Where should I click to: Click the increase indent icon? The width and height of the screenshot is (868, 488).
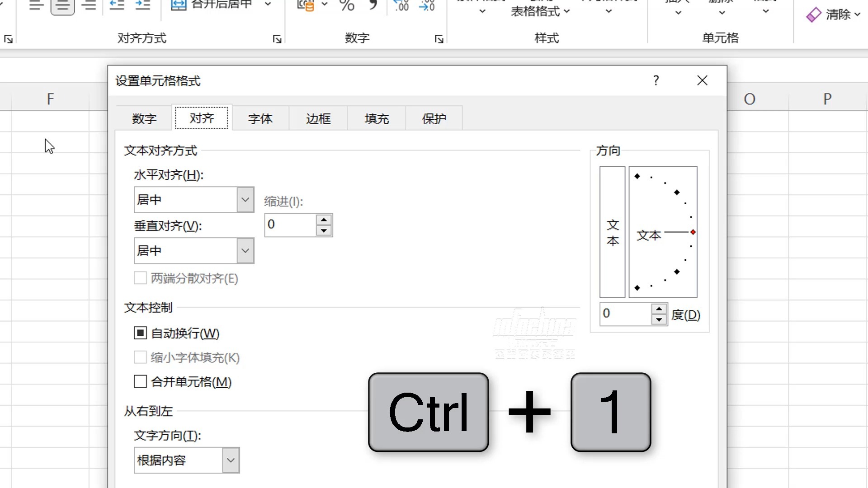coord(143,5)
